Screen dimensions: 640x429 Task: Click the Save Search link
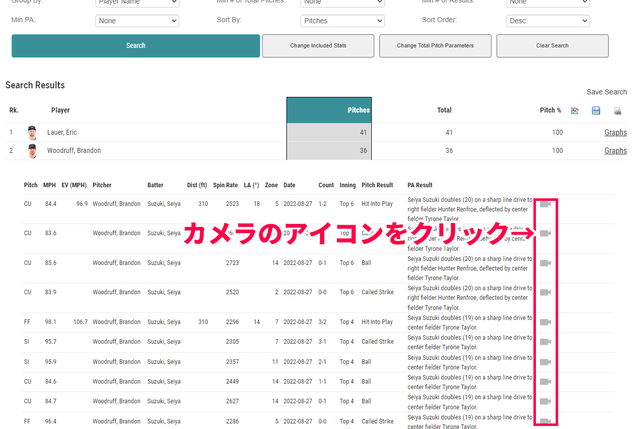[x=607, y=92]
